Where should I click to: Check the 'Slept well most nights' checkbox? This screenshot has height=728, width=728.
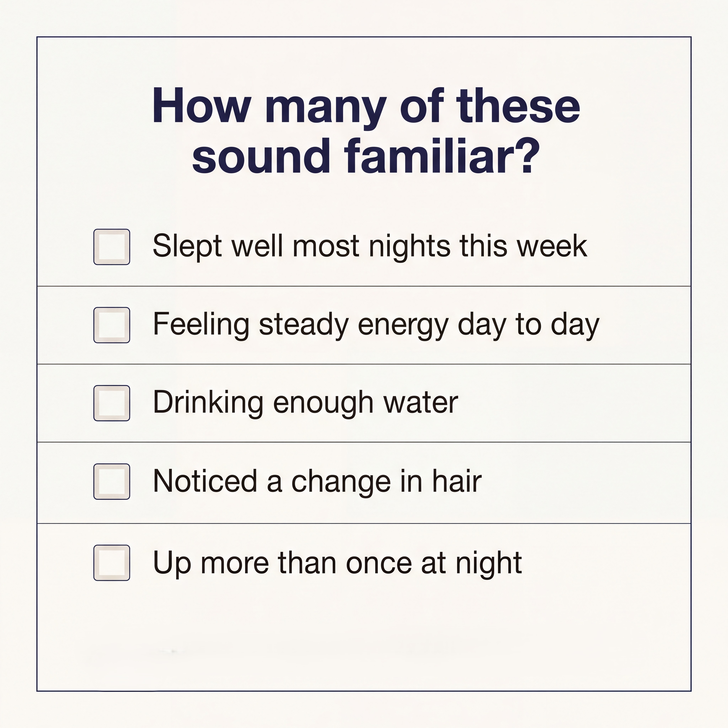[x=112, y=247]
